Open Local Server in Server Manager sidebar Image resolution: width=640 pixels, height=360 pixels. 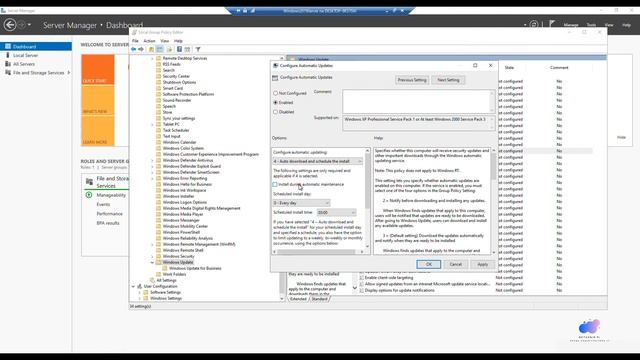click(x=25, y=55)
